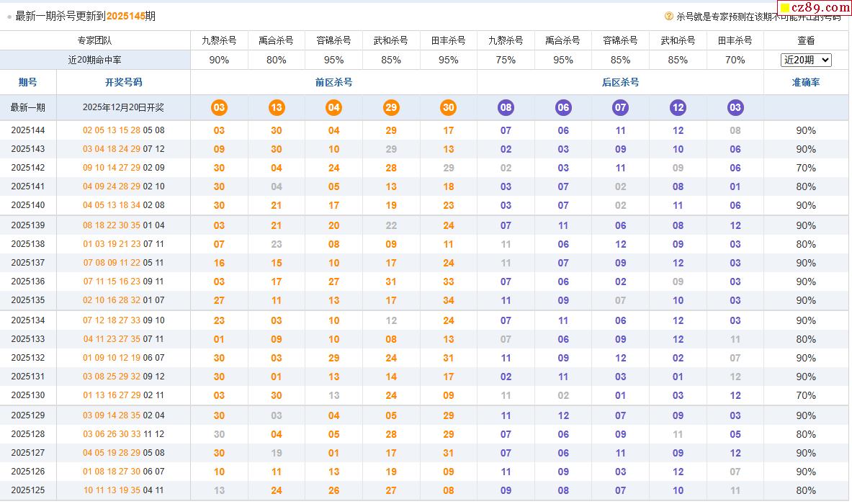The height and width of the screenshot is (504, 852).
Task: Click the orange question mark help icon
Action: [668, 16]
